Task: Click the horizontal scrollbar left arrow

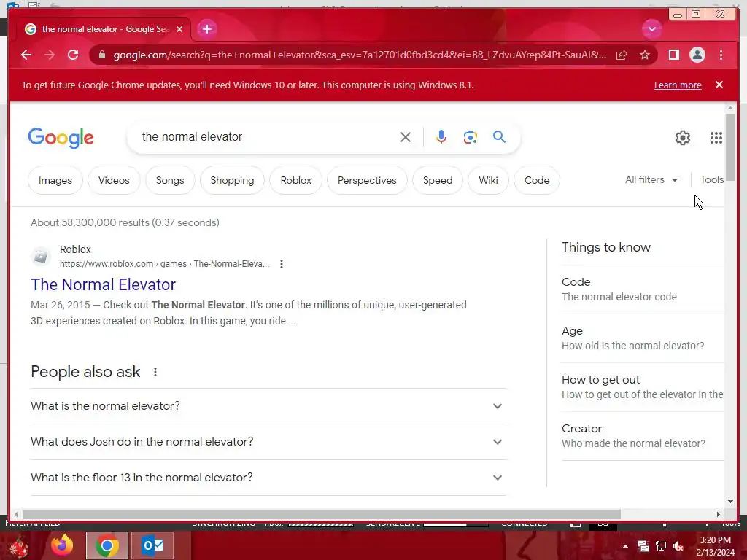Action: pos(16,514)
